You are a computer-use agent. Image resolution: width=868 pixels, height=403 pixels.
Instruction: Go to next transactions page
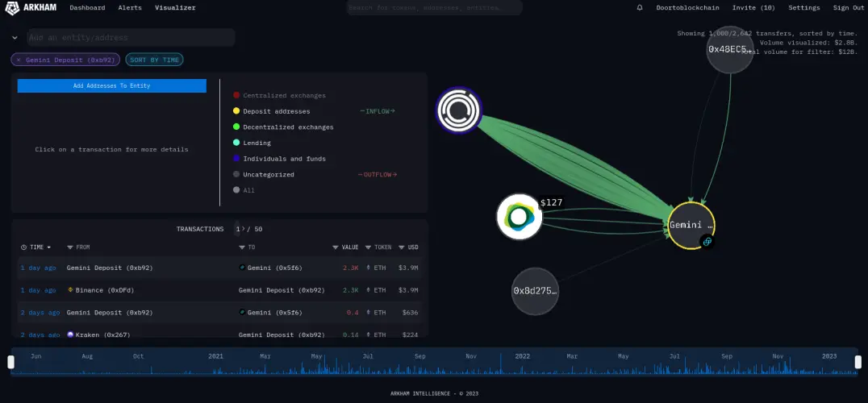[x=243, y=228]
